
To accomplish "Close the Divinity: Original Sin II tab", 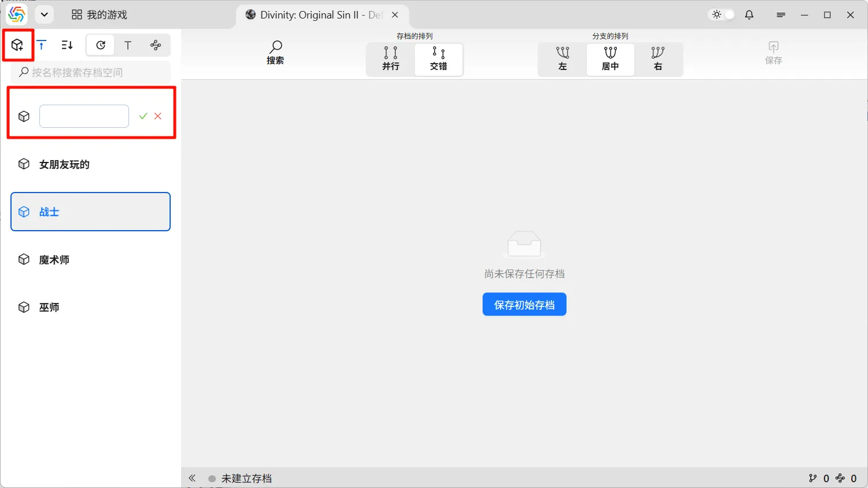I will tap(395, 15).
